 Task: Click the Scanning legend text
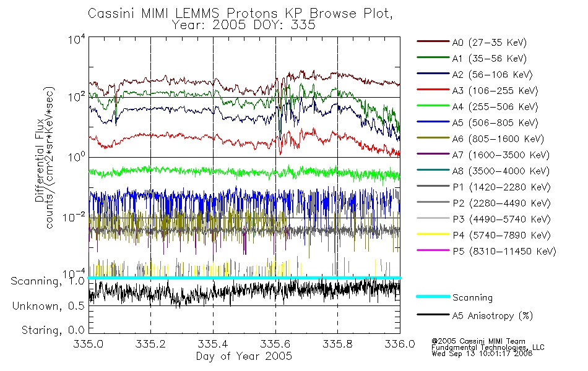(472, 298)
